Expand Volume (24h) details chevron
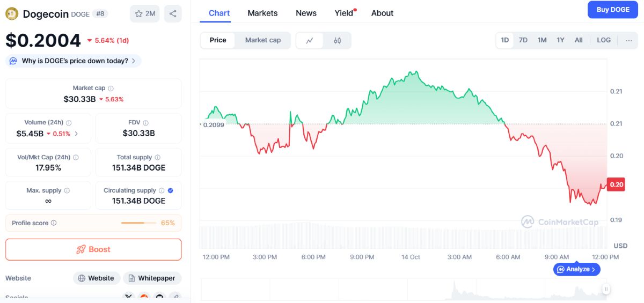The height and width of the screenshot is (303, 644). click(x=76, y=134)
